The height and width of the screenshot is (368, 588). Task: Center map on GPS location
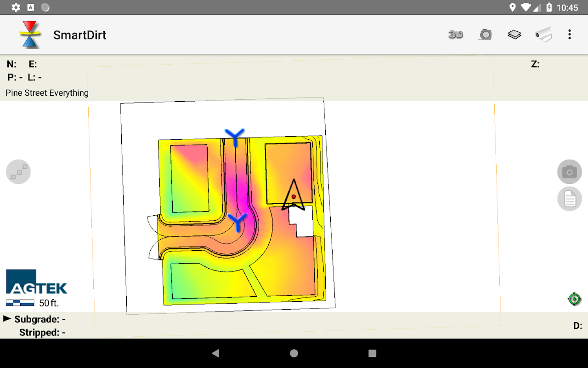[574, 299]
